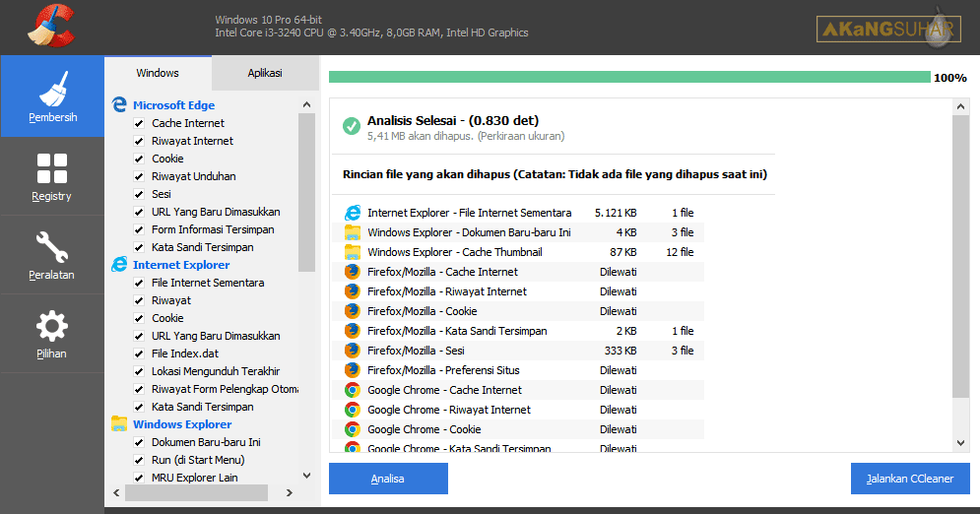Click checklist scroll down arrow
The width and height of the screenshot is (980, 514).
[306, 476]
